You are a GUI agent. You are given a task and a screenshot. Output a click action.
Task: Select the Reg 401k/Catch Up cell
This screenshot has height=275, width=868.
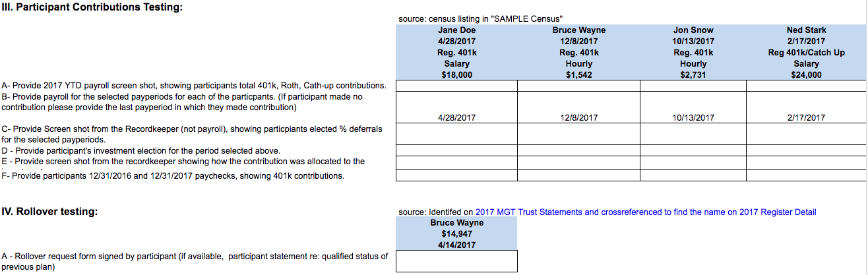tap(806, 53)
